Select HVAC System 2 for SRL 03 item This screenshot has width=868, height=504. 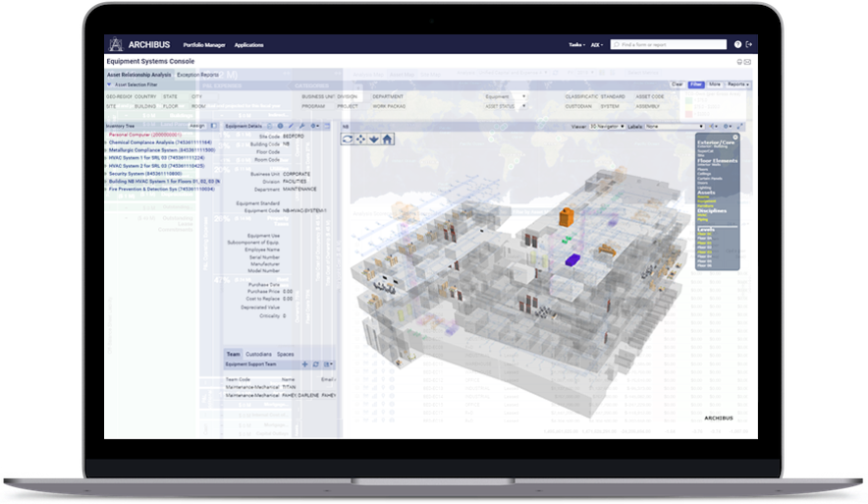click(156, 166)
